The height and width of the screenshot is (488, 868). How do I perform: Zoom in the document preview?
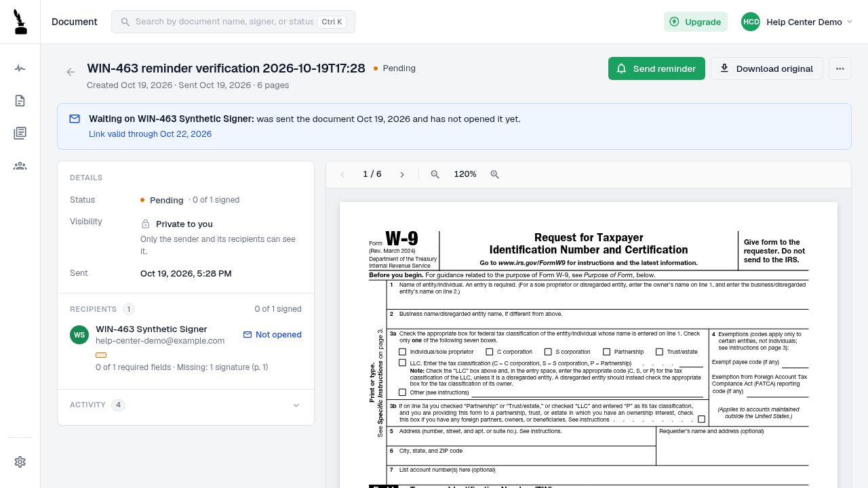(x=495, y=174)
